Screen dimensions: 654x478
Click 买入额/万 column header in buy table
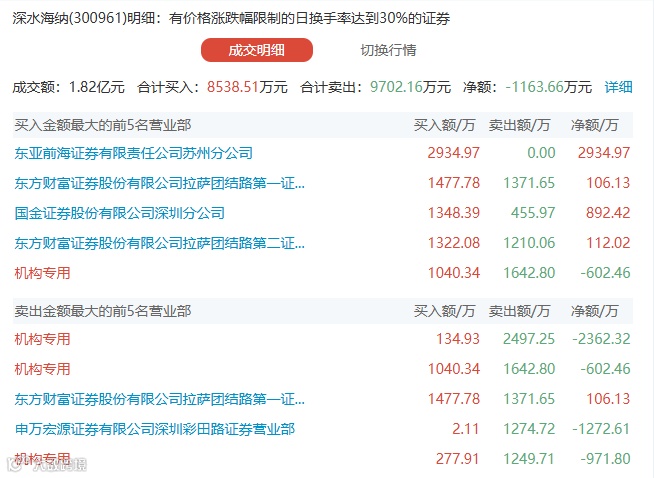click(444, 125)
